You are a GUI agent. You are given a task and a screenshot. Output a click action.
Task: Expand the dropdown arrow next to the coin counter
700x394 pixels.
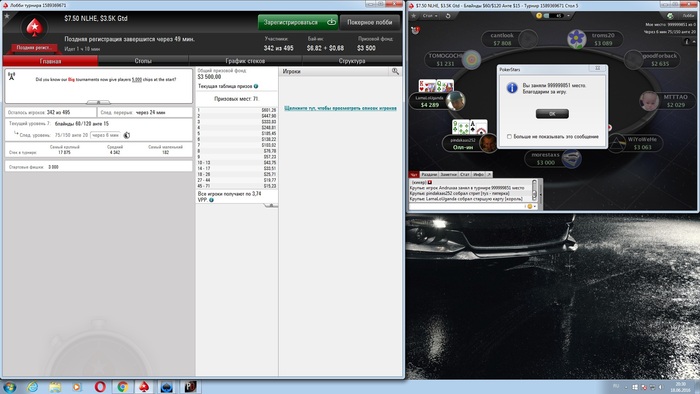coord(568,16)
